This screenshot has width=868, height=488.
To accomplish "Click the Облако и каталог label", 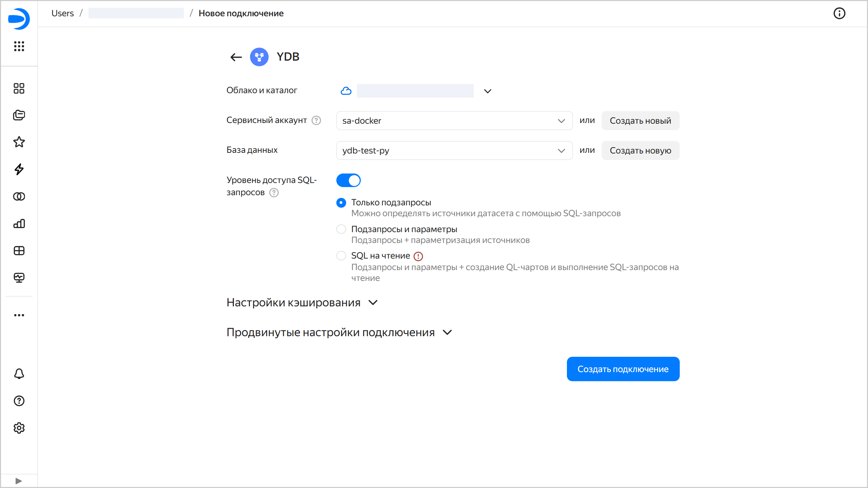I will [x=262, y=90].
